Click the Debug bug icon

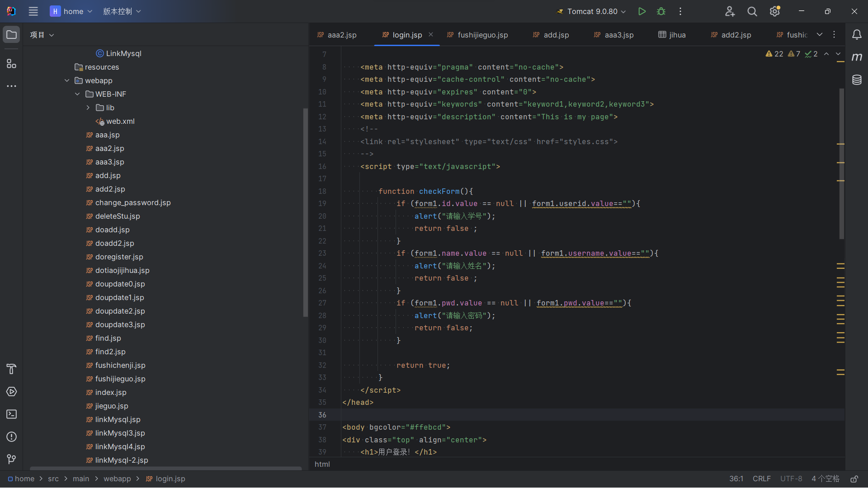pos(661,11)
